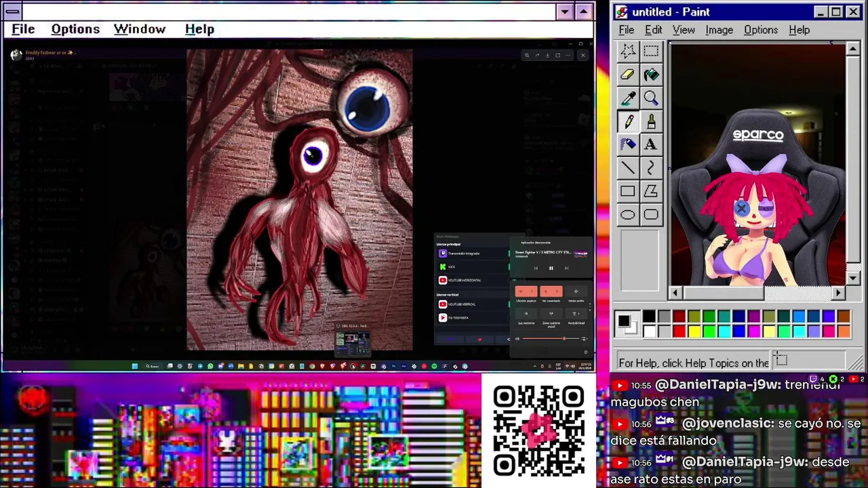868x488 pixels.
Task: Click the Twitch Transmisión integrada icon
Action: tap(443, 253)
